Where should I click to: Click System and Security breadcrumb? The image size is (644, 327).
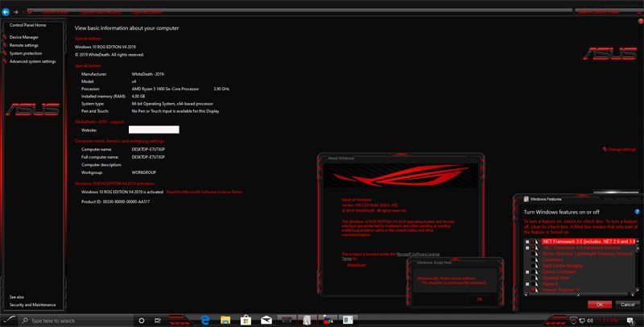pos(101,12)
